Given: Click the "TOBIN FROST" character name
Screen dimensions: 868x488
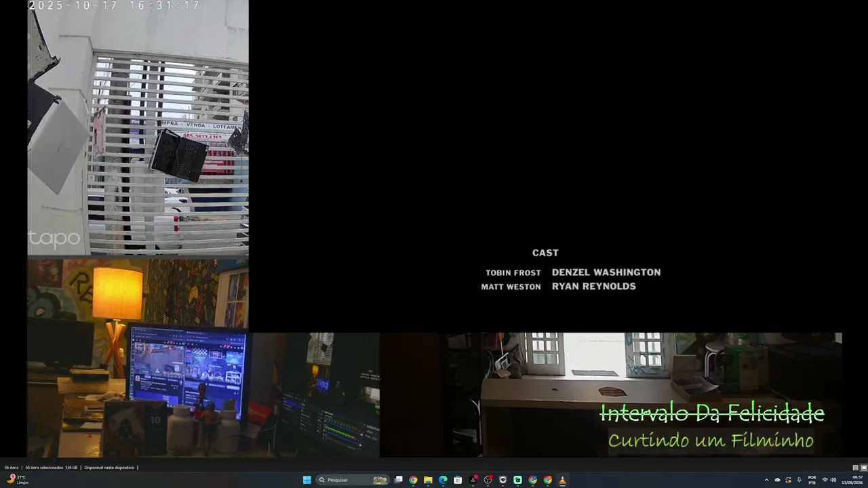Looking at the screenshot, I should 513,273.
